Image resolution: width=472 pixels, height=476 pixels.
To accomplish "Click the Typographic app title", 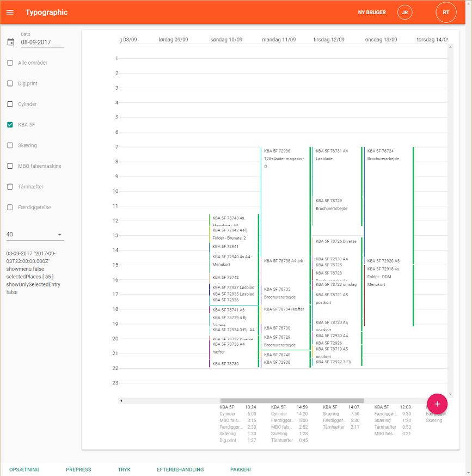I will click(46, 13).
